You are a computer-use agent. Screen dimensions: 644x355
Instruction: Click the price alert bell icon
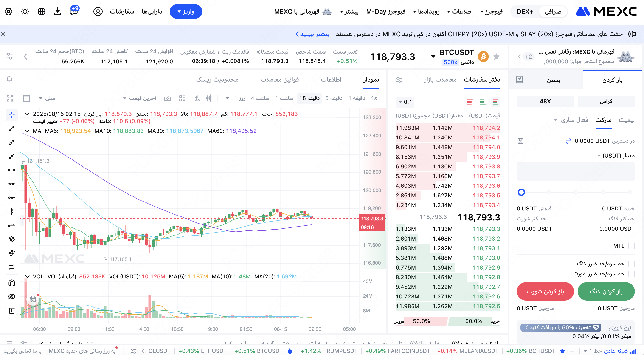pyautogui.click(x=9, y=79)
